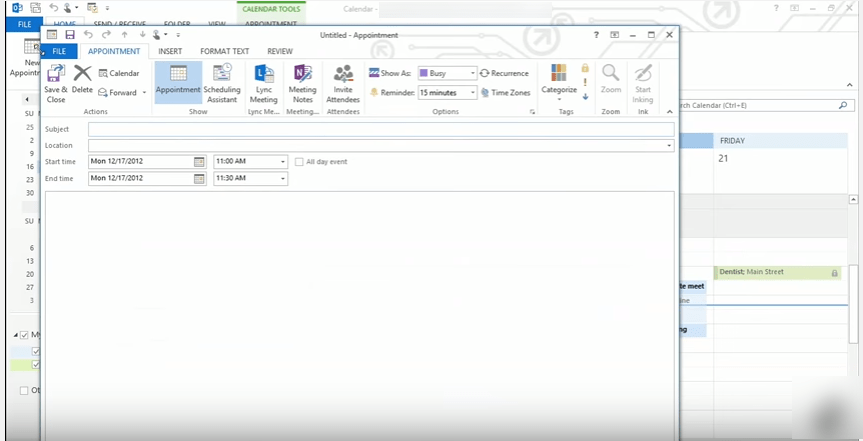Toggle the My Calendars group checkbox

point(24,335)
